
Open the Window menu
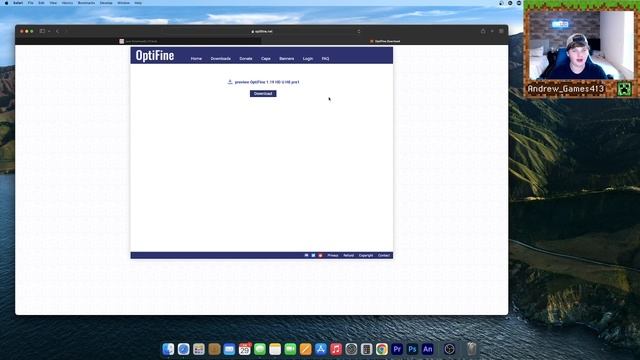tap(123, 3)
